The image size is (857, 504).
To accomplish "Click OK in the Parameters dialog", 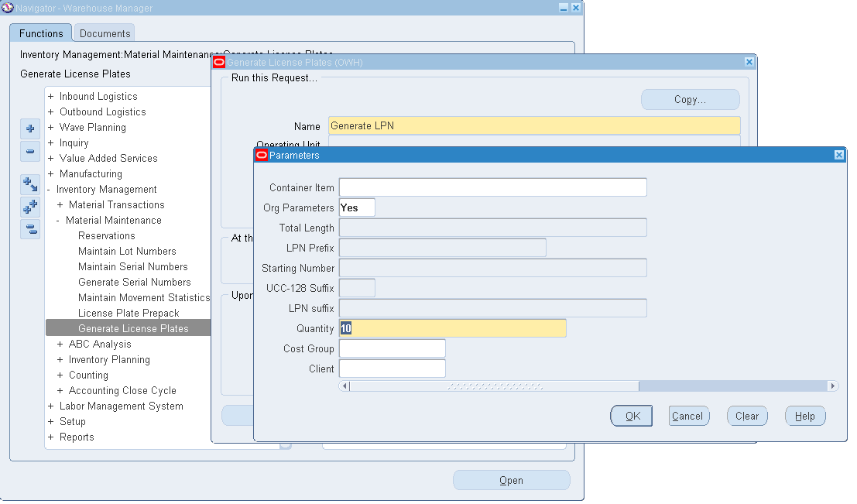I will [631, 416].
